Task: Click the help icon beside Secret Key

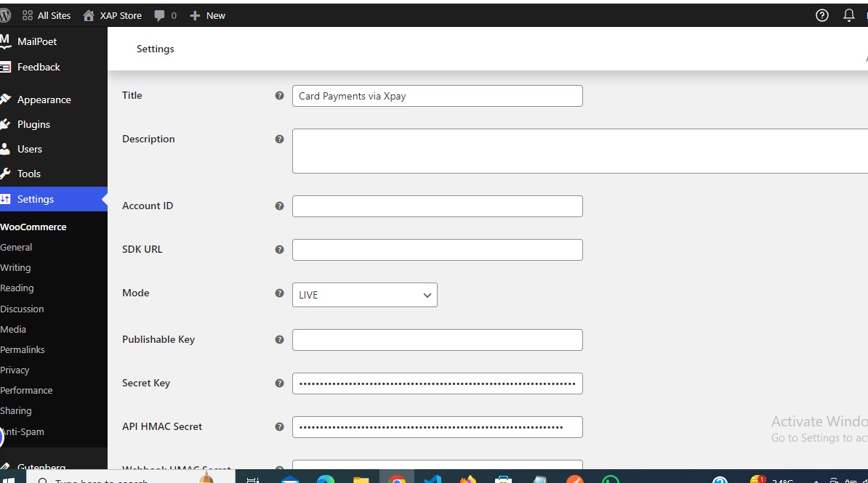Action: pos(279,383)
